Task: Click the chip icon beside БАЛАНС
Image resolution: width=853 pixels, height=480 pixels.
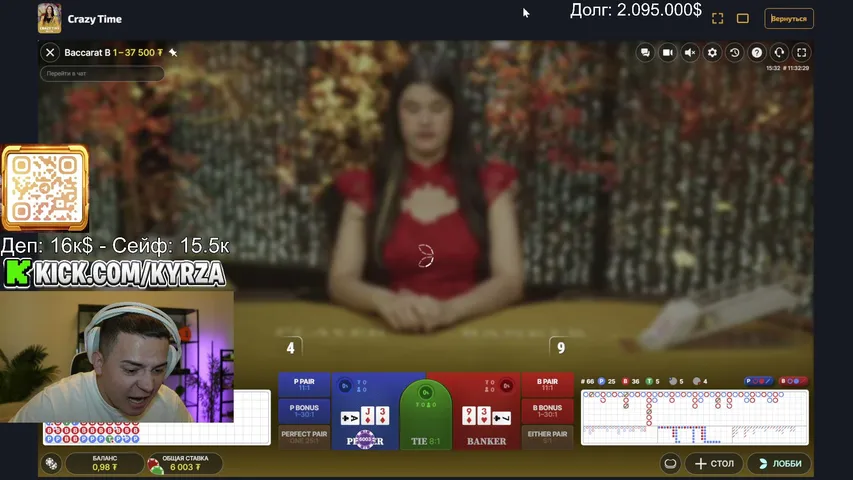Action: [x=51, y=464]
